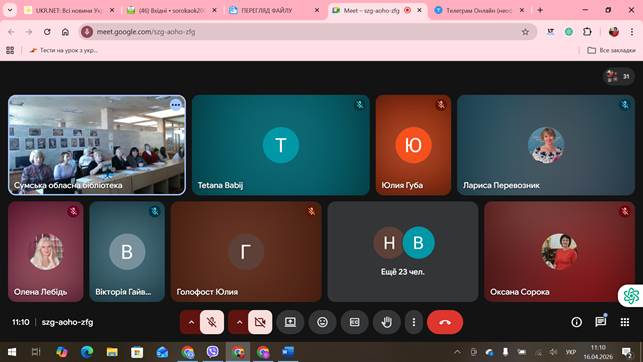The width and height of the screenshot is (643, 362).
Task: Open new browser tab with plus button
Action: click(540, 11)
